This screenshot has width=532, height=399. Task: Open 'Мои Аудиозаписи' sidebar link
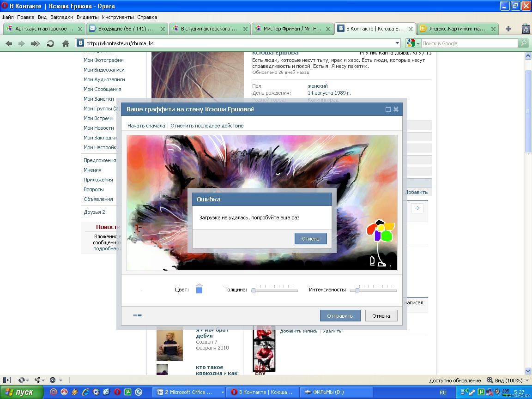[104, 79]
